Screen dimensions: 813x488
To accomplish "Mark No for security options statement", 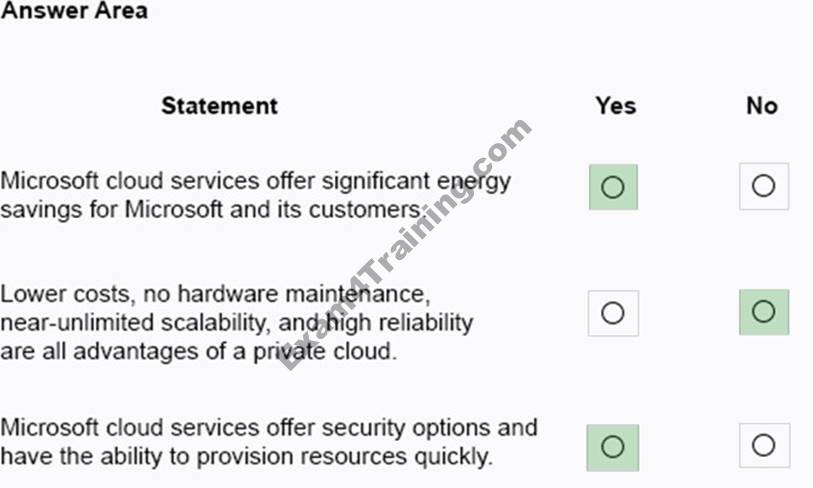I will pos(764,445).
